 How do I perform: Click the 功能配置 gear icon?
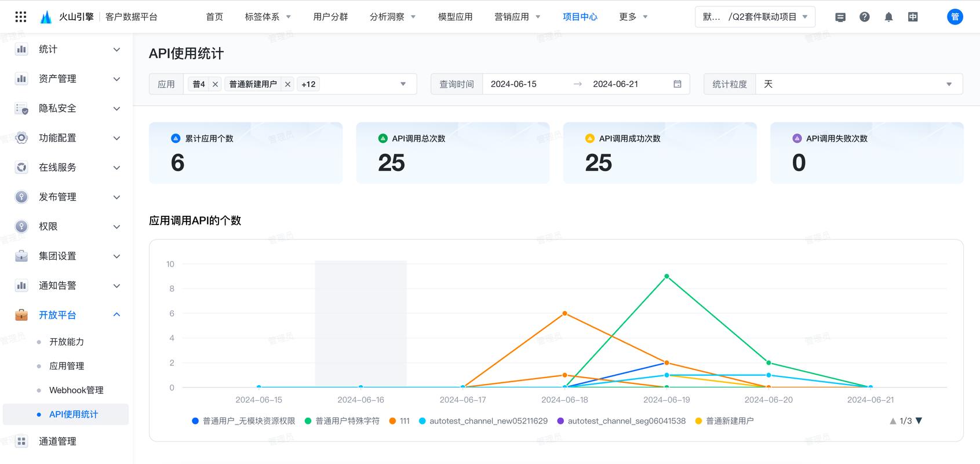pyautogui.click(x=21, y=138)
